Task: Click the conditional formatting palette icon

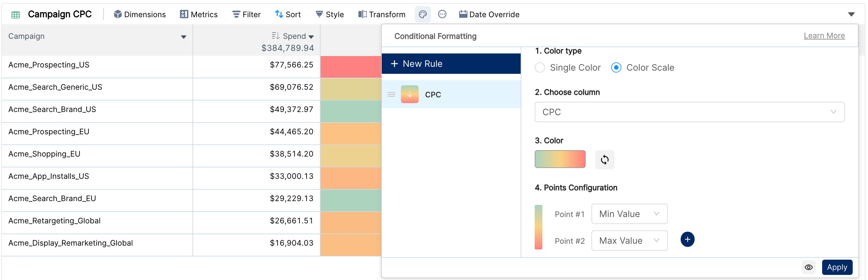Action: pyautogui.click(x=423, y=14)
